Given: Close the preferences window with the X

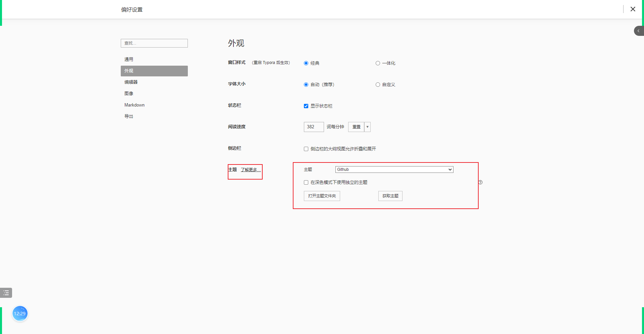Looking at the screenshot, I should point(633,9).
